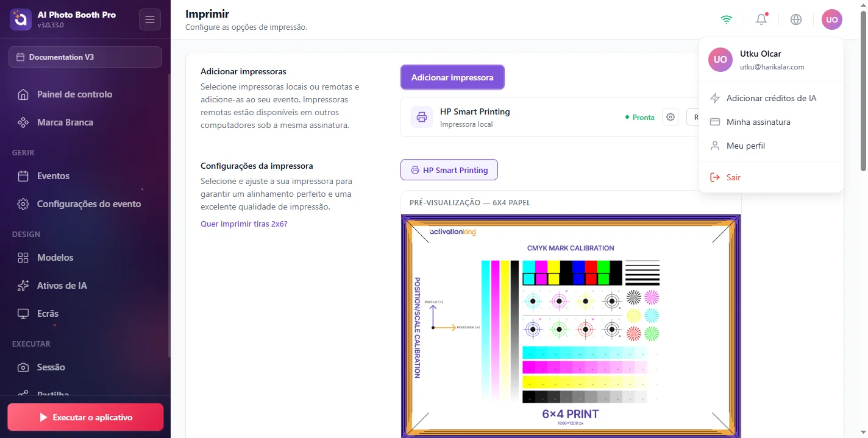Collapse sidebar with hamburger menu button

tap(150, 19)
